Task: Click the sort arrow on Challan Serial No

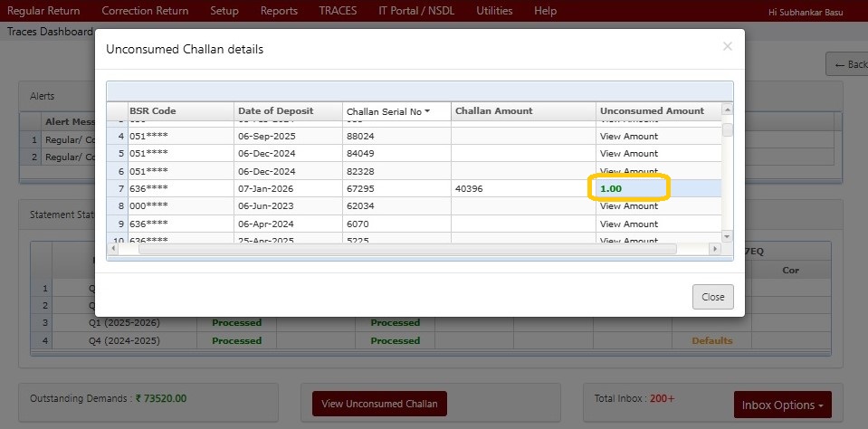Action: [x=427, y=112]
